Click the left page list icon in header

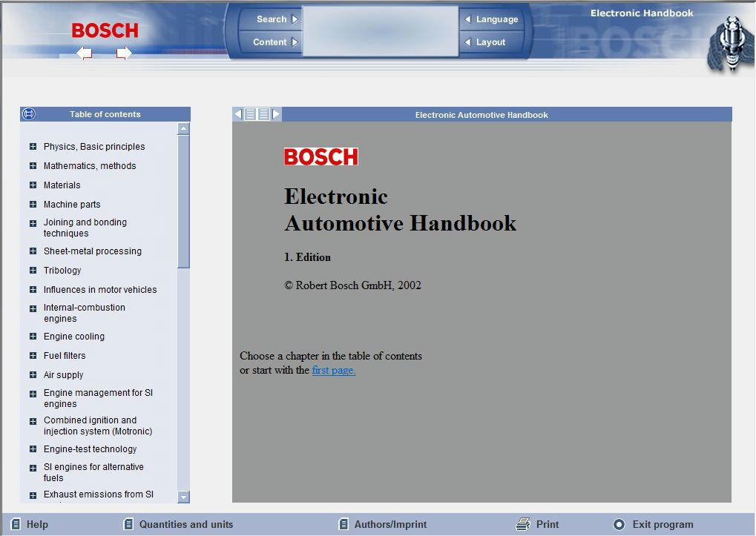[250, 115]
